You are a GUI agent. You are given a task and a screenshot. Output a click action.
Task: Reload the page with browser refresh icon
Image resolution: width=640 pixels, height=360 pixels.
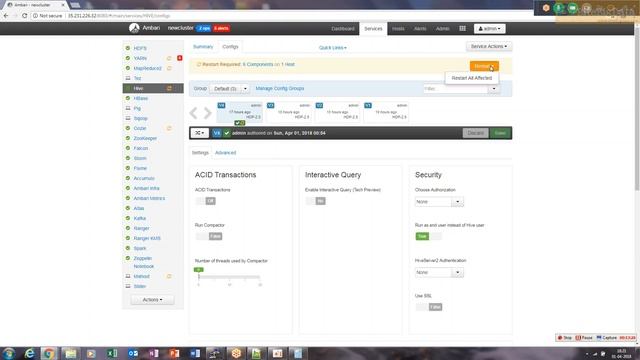coord(24,16)
